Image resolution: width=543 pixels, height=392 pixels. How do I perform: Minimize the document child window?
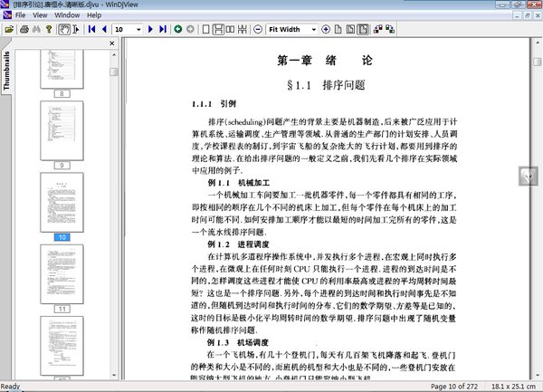[517, 15]
